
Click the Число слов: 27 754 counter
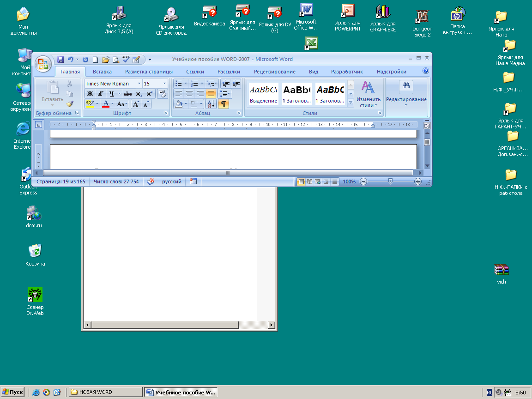pyautogui.click(x=116, y=181)
